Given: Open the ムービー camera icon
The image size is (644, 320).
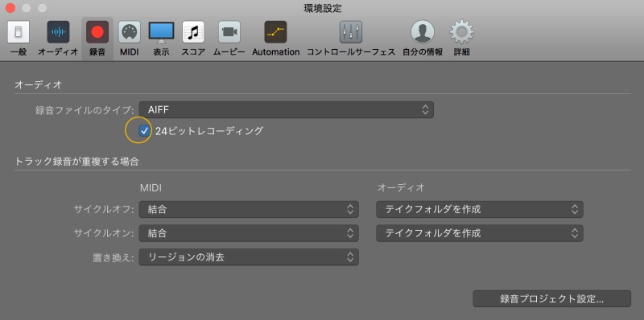Looking at the screenshot, I should click(x=229, y=32).
